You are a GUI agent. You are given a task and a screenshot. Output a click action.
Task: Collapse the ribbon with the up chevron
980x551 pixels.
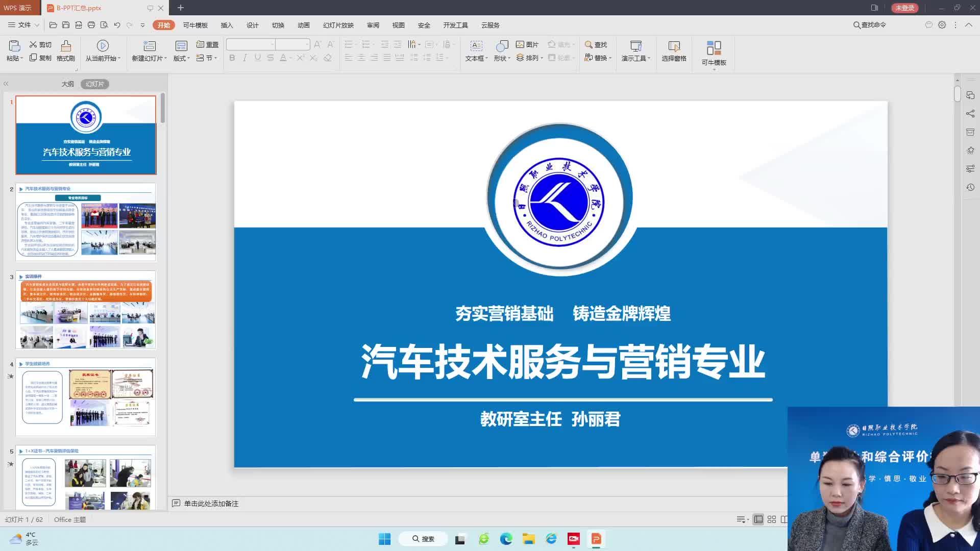click(968, 25)
